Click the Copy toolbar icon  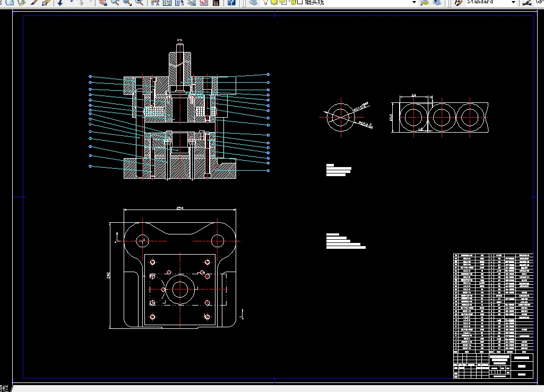point(10,3)
